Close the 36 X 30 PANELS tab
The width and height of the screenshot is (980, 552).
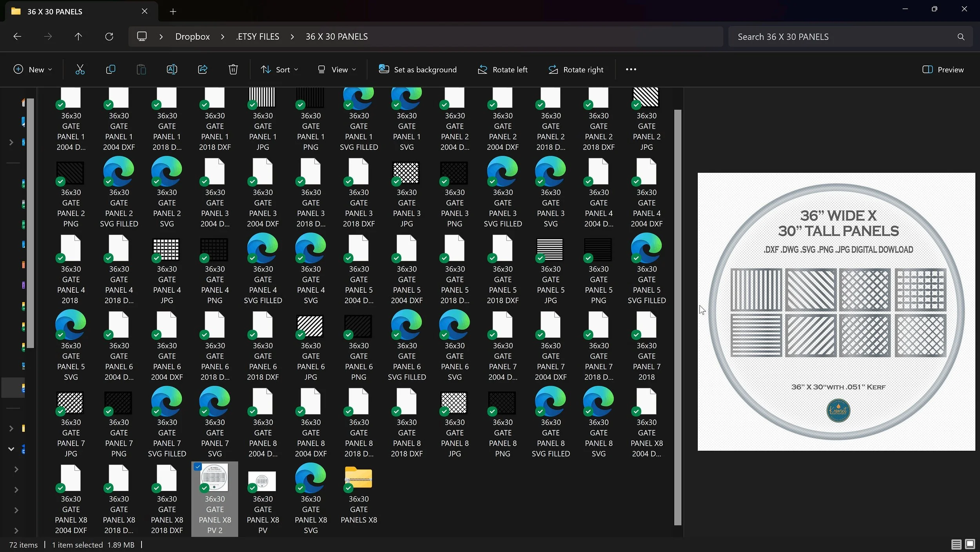145,11
